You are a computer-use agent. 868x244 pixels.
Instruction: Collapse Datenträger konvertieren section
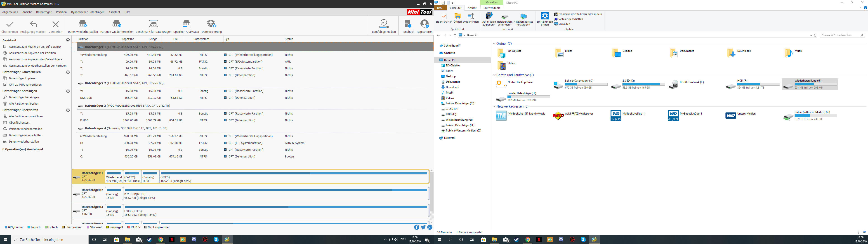[68, 72]
